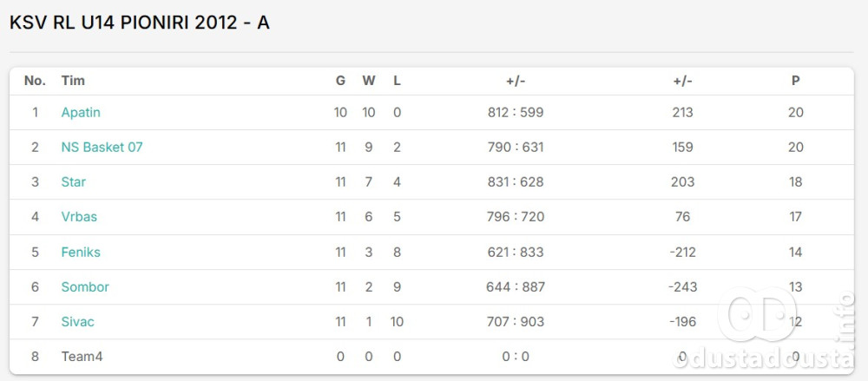Click the KSV RL U14 PIONIRI heading
The image size is (868, 381).
[139, 23]
